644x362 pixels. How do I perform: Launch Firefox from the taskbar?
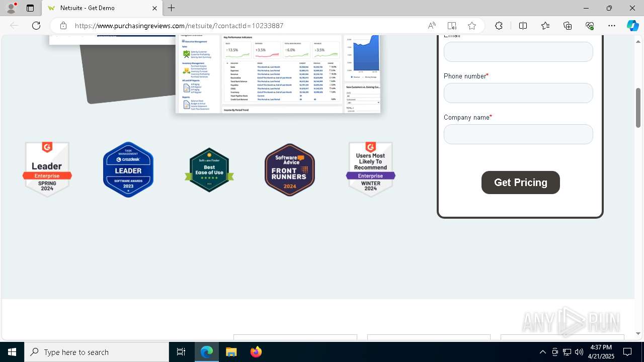point(256,352)
